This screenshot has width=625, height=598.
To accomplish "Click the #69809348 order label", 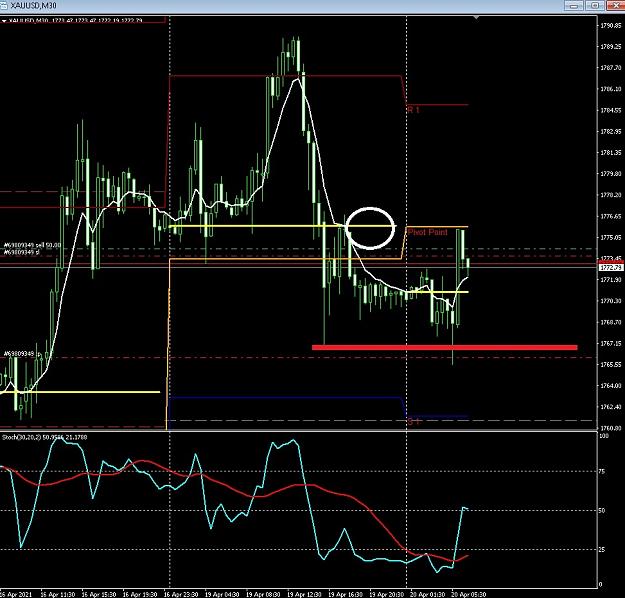I will pyautogui.click(x=20, y=354).
